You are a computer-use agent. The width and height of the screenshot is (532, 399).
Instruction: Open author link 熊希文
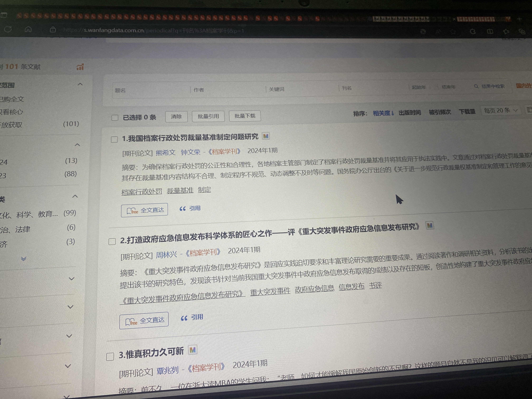pyautogui.click(x=165, y=152)
